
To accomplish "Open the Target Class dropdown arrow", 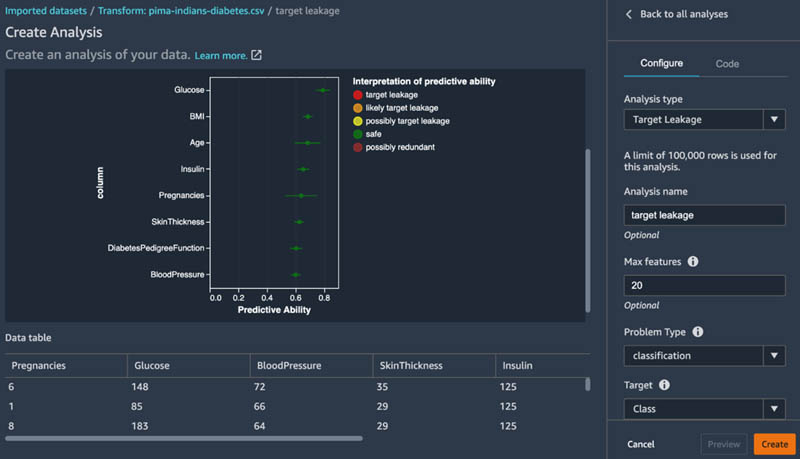I will (774, 409).
